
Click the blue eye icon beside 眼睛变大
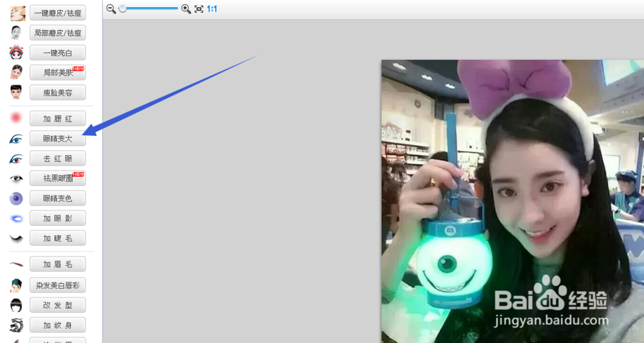(16, 139)
